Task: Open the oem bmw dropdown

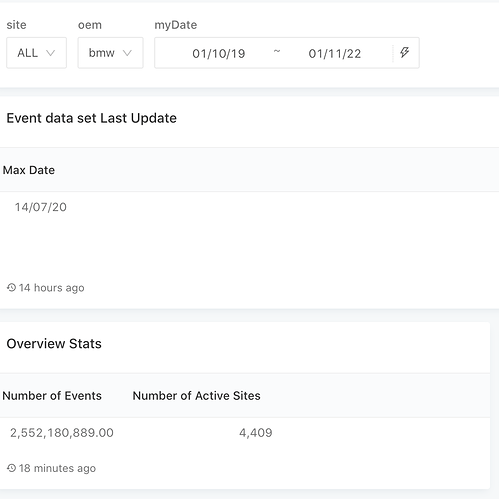Action: pyautogui.click(x=110, y=53)
